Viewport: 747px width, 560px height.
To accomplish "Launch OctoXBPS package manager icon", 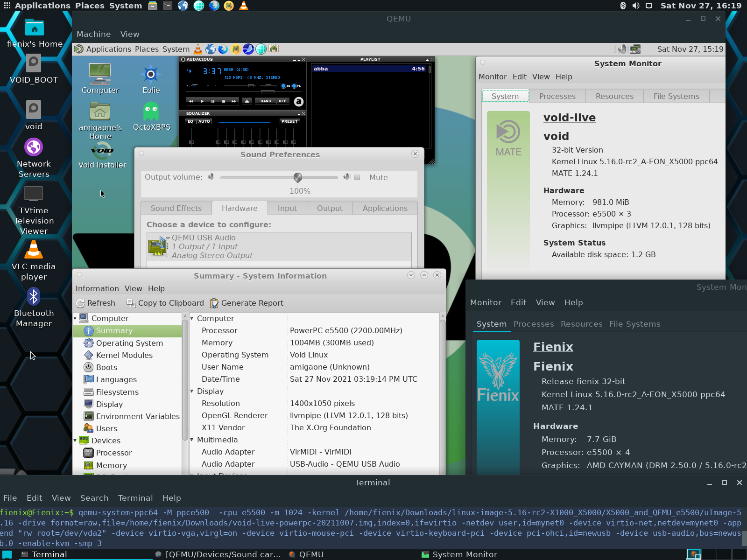I will pos(151,112).
